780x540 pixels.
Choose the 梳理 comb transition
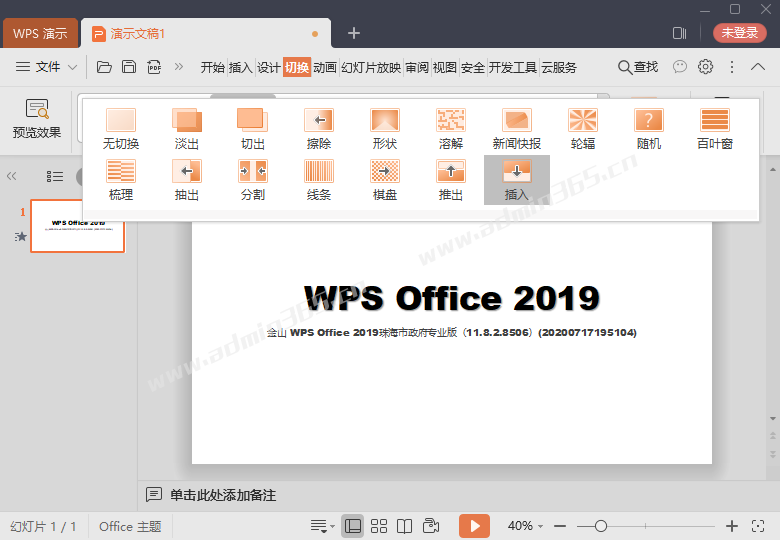tap(121, 180)
